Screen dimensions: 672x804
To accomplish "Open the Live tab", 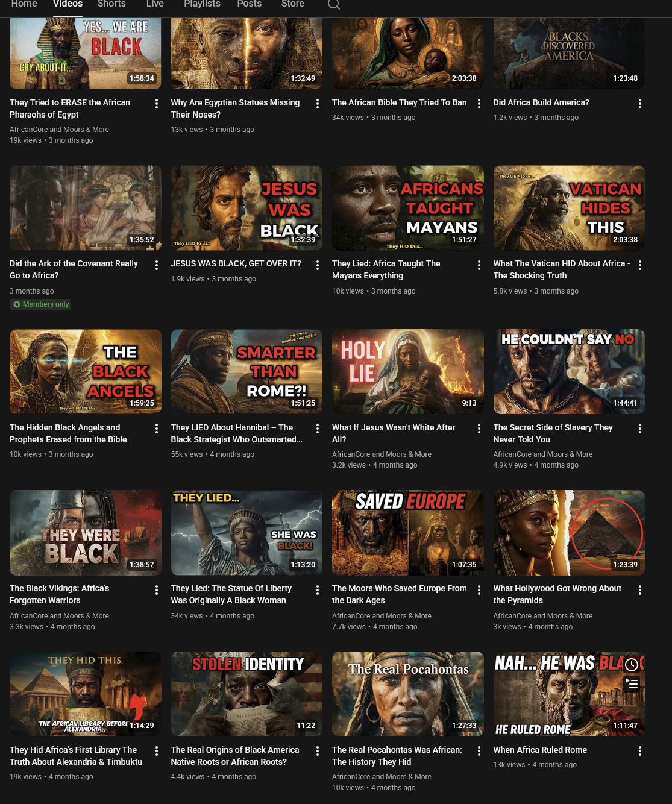I will tap(155, 4).
